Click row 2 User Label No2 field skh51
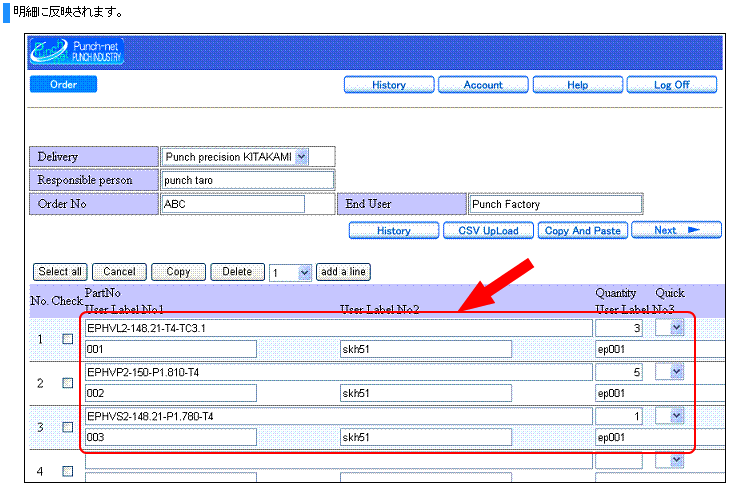This screenshot has width=729, height=487. 426,393
